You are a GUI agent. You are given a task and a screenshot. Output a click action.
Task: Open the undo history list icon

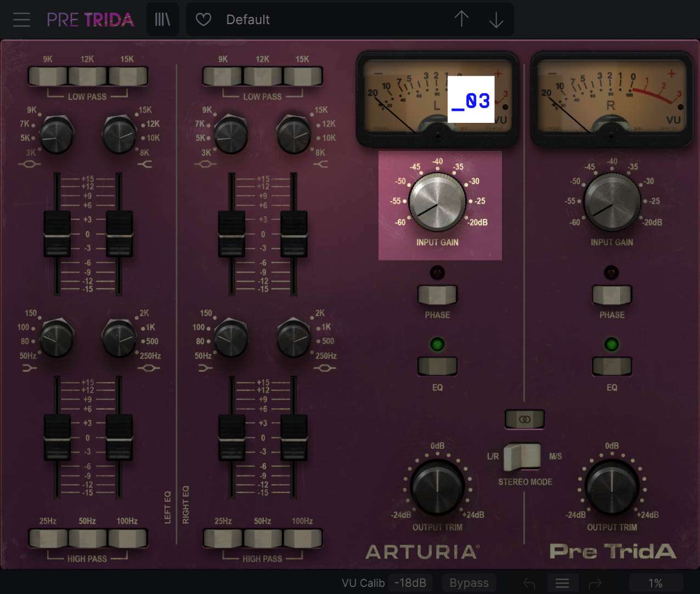pos(562,582)
